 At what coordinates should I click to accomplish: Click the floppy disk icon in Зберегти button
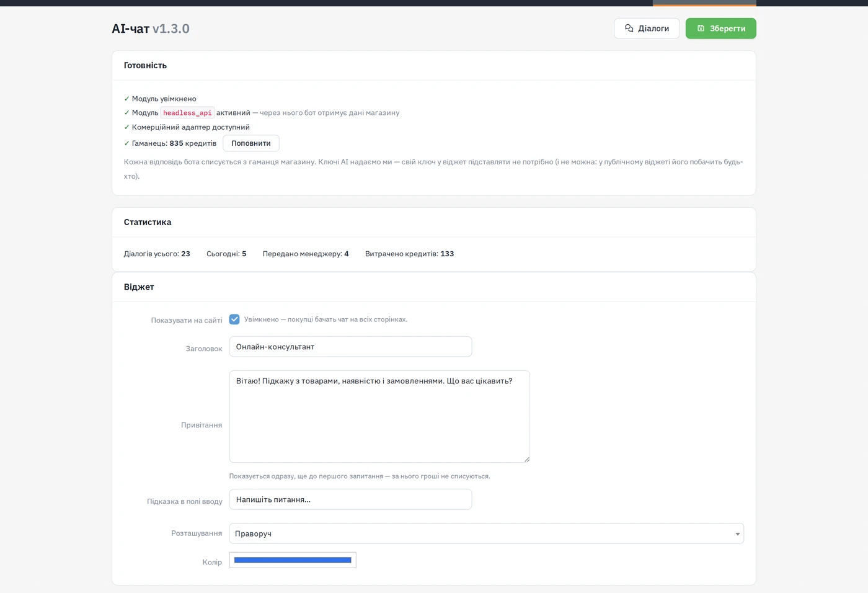pyautogui.click(x=701, y=29)
